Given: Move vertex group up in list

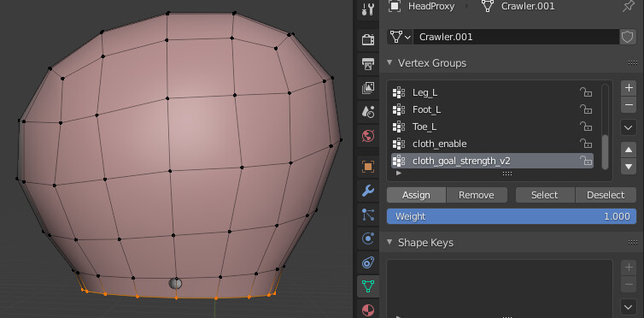Looking at the screenshot, I should click(x=629, y=150).
